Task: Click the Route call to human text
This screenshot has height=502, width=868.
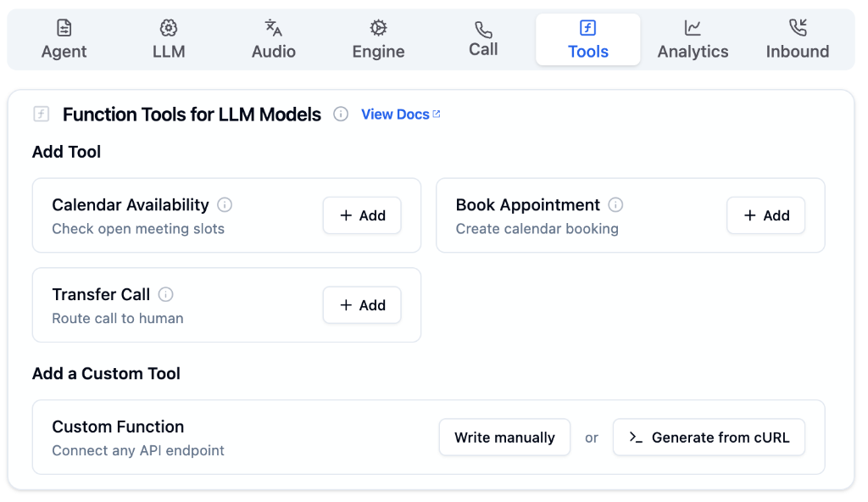Action: click(x=118, y=319)
